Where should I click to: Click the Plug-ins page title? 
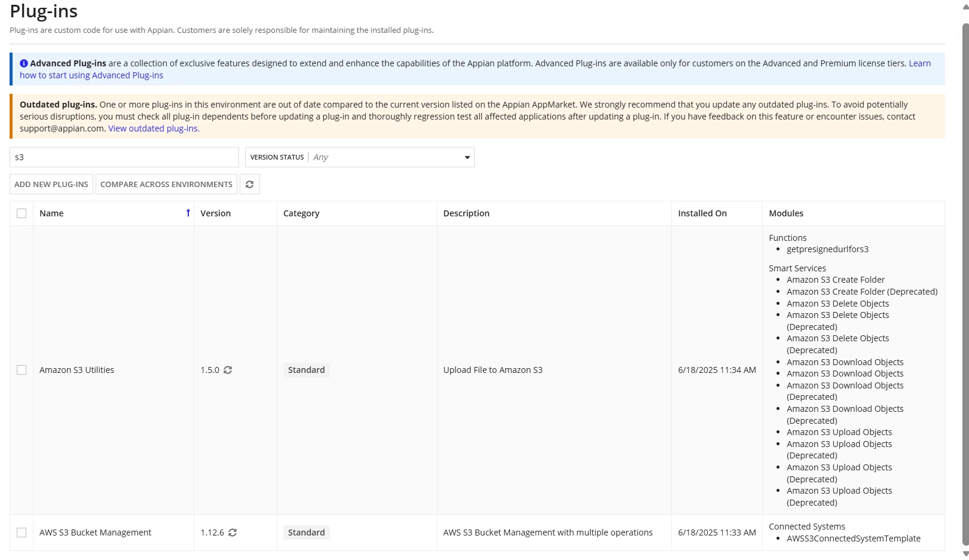[44, 11]
